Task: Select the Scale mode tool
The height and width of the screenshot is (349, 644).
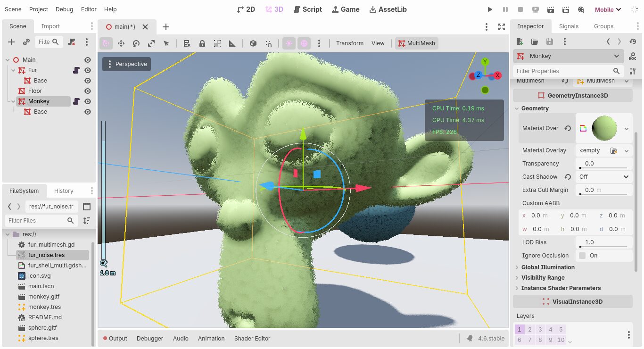Action: [151, 43]
